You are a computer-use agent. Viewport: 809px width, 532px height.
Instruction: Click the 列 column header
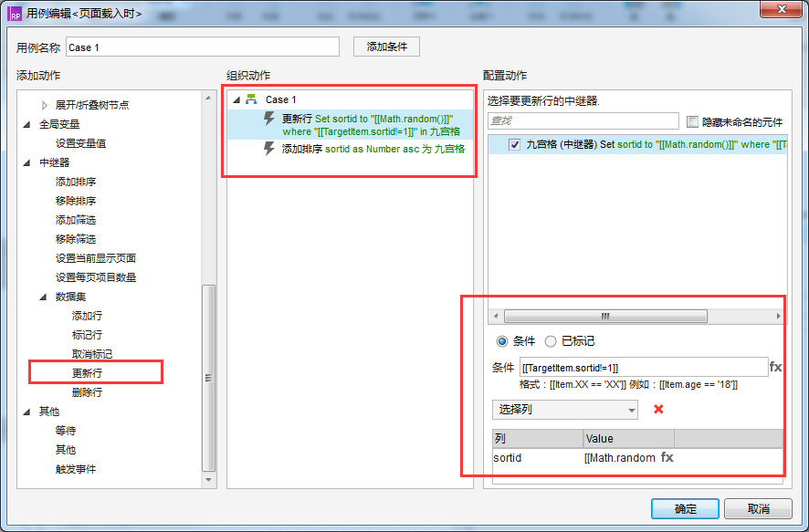pos(538,439)
